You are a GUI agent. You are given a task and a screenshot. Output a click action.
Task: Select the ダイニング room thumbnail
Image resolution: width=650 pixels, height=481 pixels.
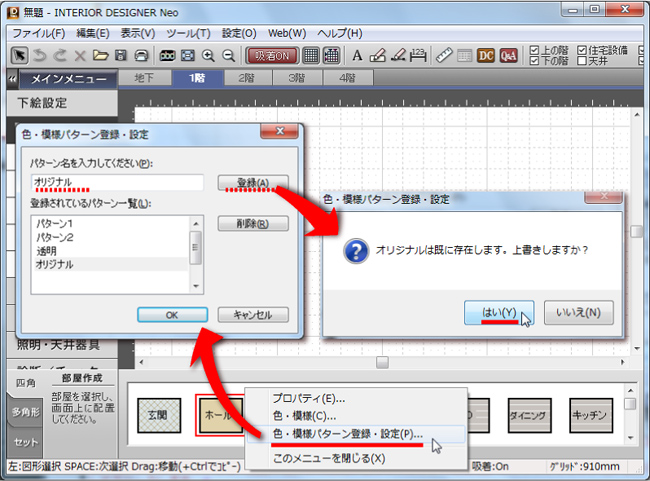tap(529, 415)
